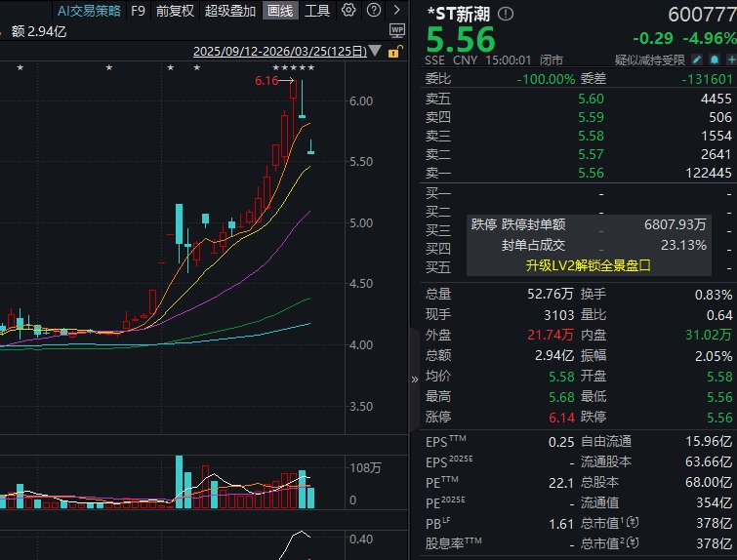Click PB LF value 1.61

click(561, 524)
